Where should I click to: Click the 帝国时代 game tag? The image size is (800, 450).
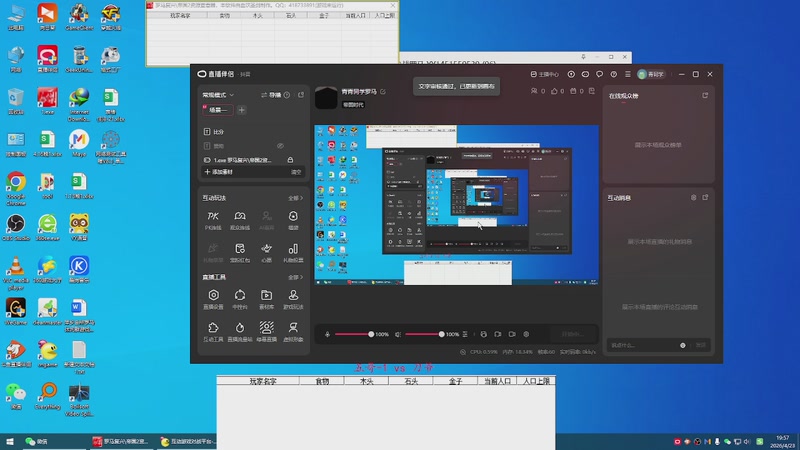[353, 105]
